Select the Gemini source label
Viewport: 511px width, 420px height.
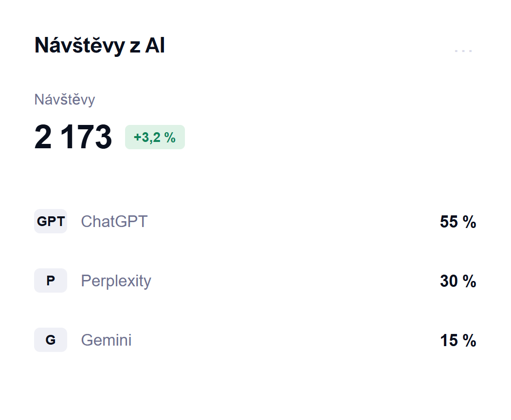tap(106, 340)
